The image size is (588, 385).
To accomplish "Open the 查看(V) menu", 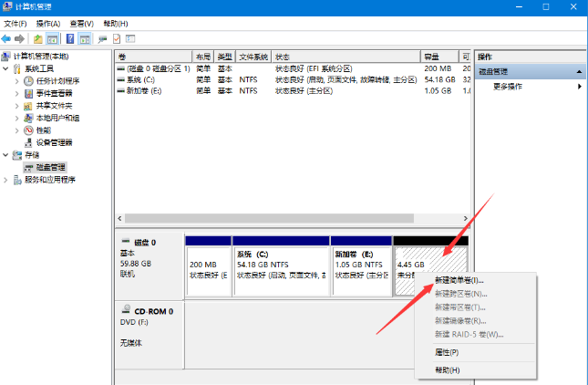I will pyautogui.click(x=83, y=23).
